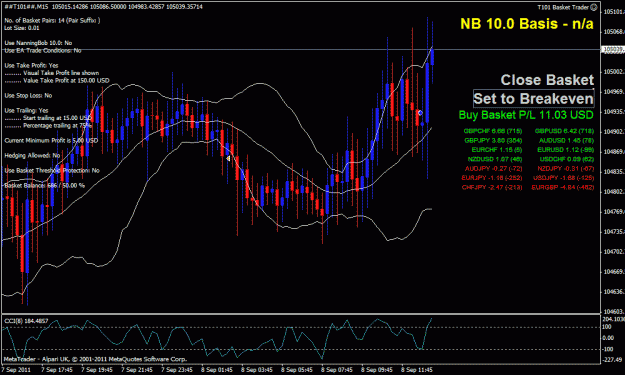Select the AUDJPY -0.27 pair entry
The width and height of the screenshot is (625, 375).
[x=493, y=169]
